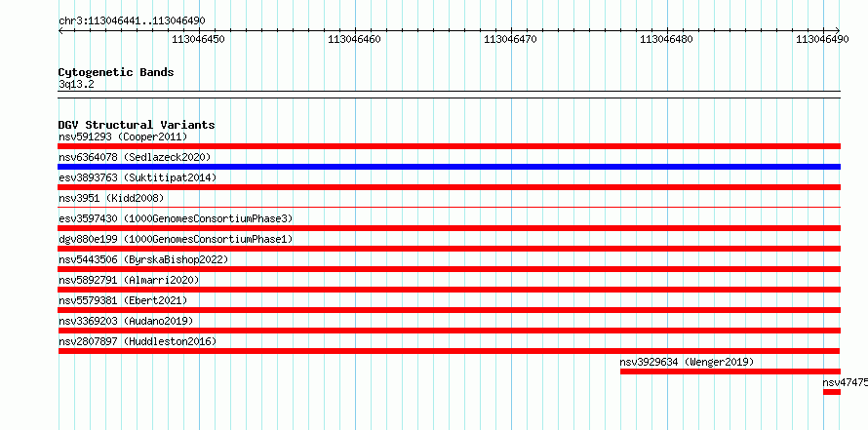868x430 pixels.
Task: Click the chr3:113046441..113046490 region label
Action: click(132, 21)
